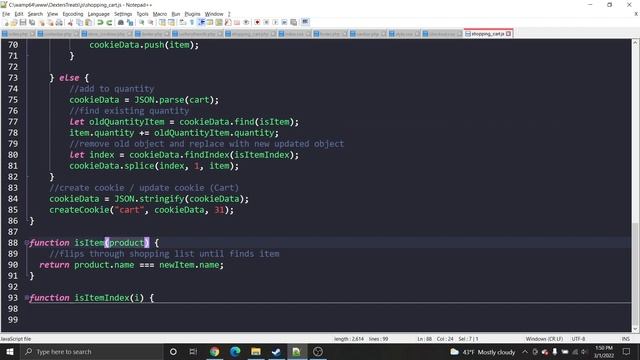Click the Save All toolbar icon
The width and height of the screenshot is (640, 360).
(32, 22)
